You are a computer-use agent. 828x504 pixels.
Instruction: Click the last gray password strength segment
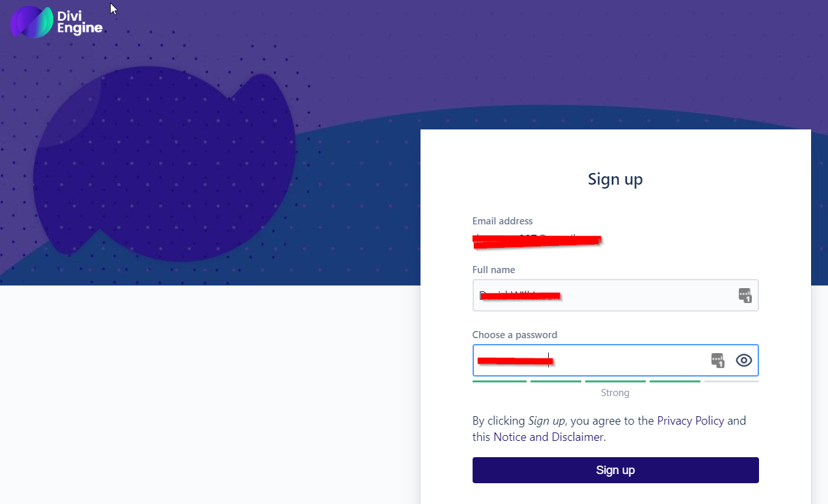pos(731,381)
